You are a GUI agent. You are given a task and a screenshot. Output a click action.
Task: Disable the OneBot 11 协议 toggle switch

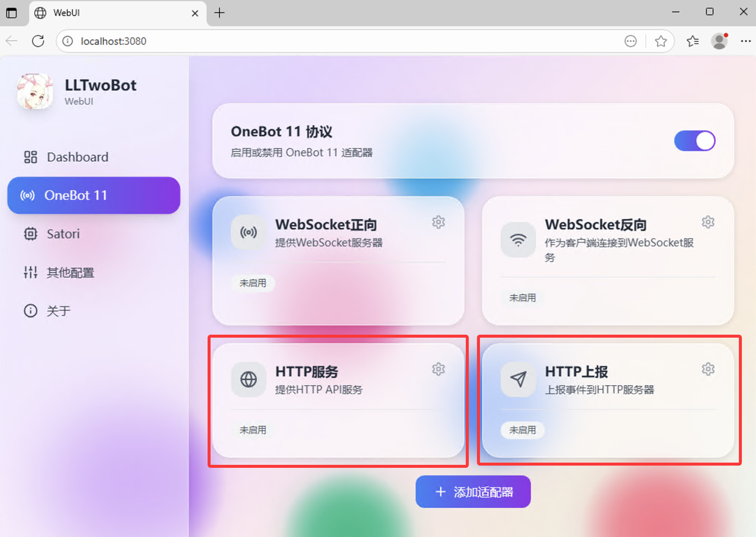point(695,141)
